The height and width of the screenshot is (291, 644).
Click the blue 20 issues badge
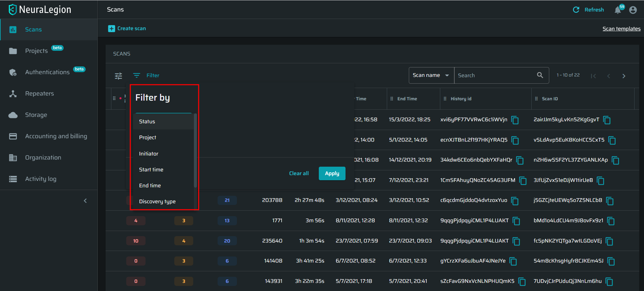[227, 241]
